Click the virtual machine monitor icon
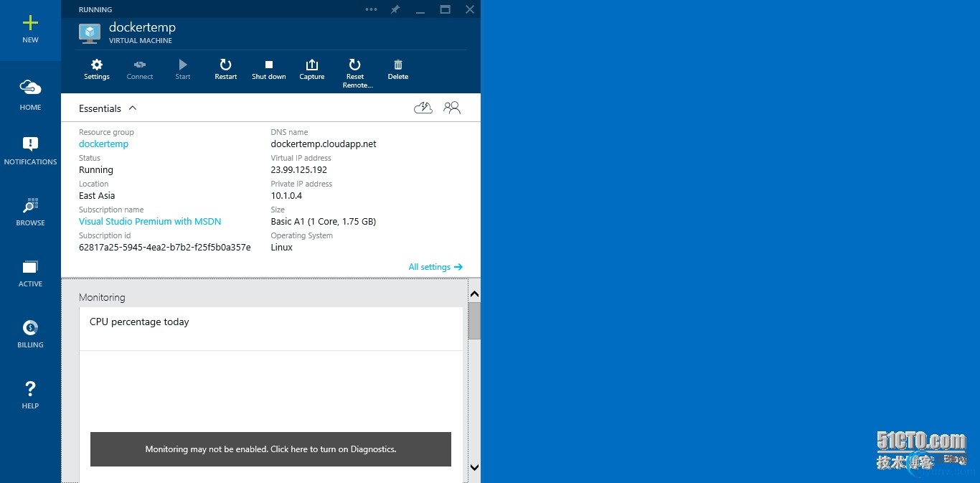 tap(90, 33)
